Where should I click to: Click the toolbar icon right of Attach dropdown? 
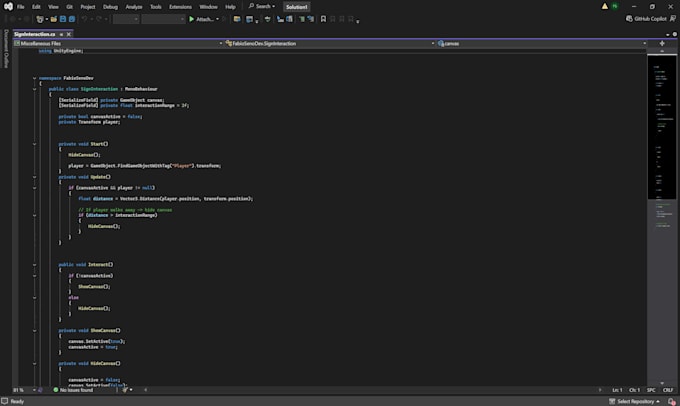(x=237, y=19)
